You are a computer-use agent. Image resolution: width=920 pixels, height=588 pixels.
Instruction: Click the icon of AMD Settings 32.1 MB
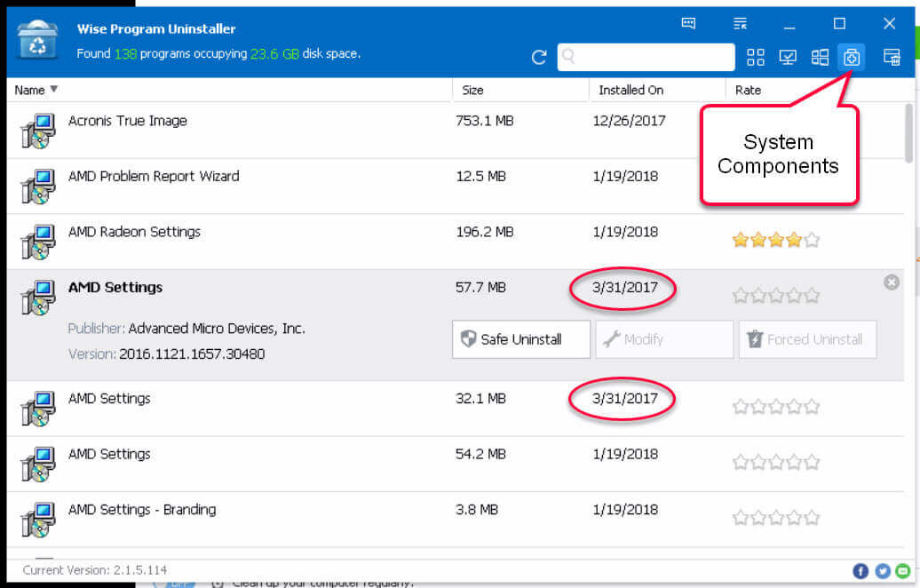pyautogui.click(x=38, y=409)
